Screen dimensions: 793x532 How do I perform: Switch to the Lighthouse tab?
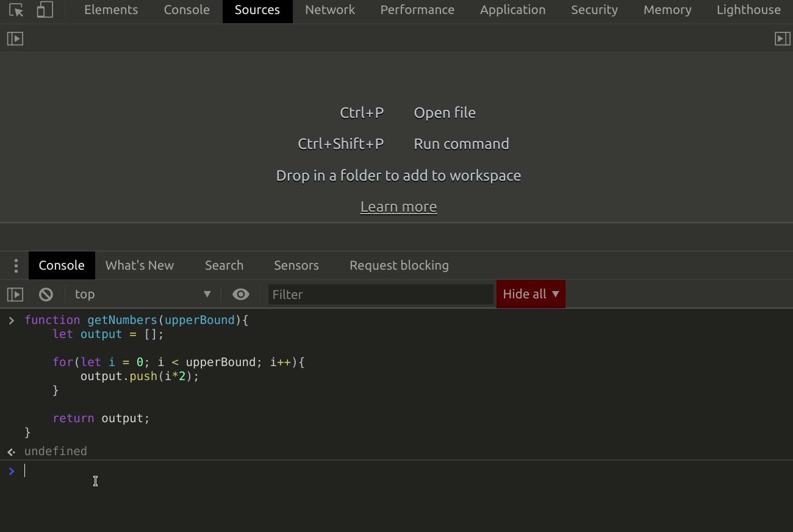[x=748, y=10]
